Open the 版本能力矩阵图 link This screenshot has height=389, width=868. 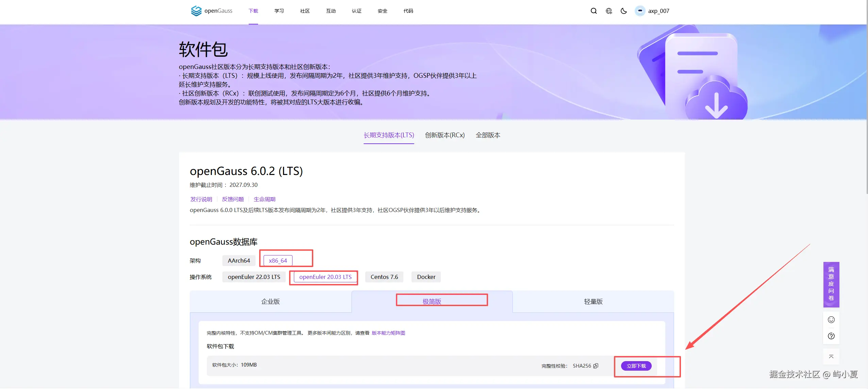pyautogui.click(x=388, y=333)
